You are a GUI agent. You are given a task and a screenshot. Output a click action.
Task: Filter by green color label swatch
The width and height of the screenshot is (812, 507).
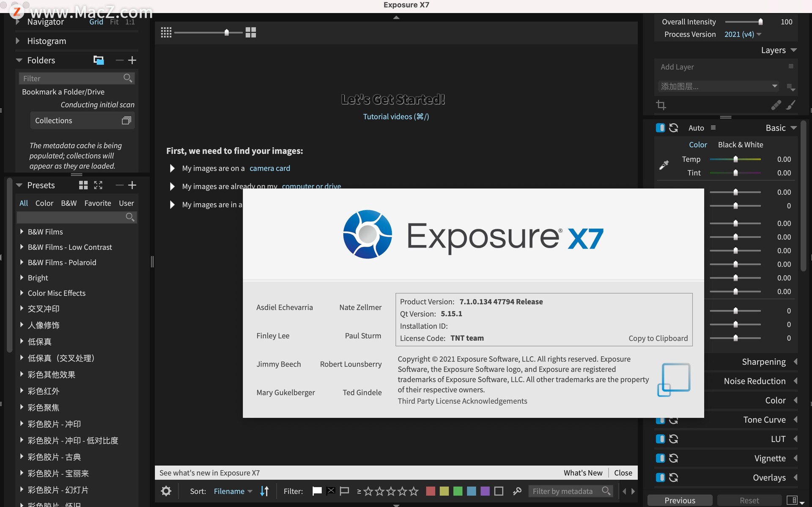click(x=458, y=491)
